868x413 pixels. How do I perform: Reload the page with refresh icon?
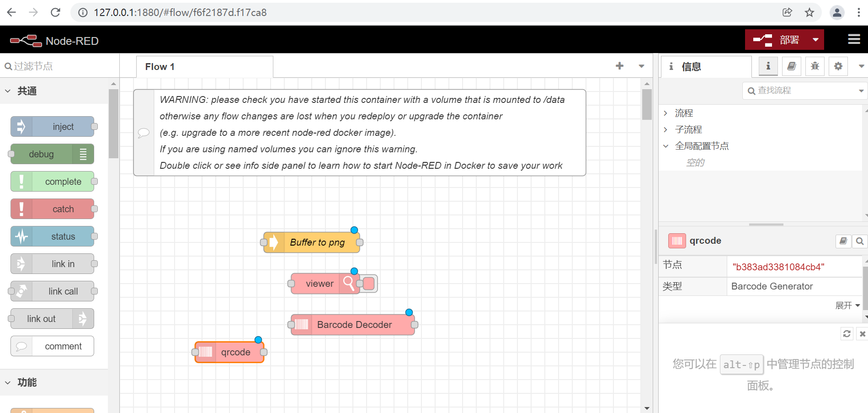(55, 12)
